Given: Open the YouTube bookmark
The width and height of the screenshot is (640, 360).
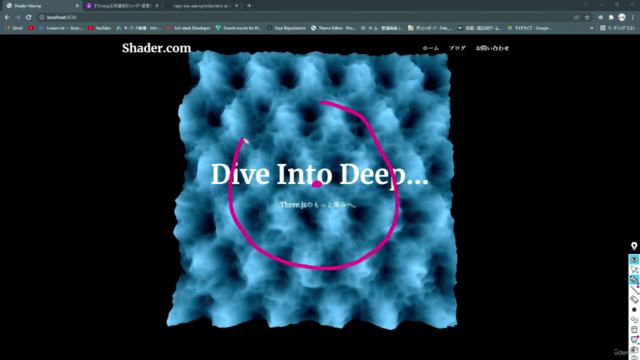Looking at the screenshot, I should [x=100, y=28].
